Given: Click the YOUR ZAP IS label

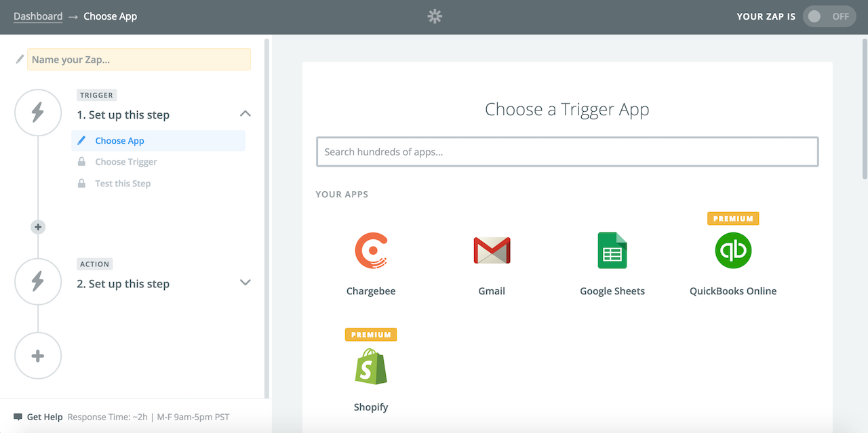Looking at the screenshot, I should pyautogui.click(x=766, y=16).
